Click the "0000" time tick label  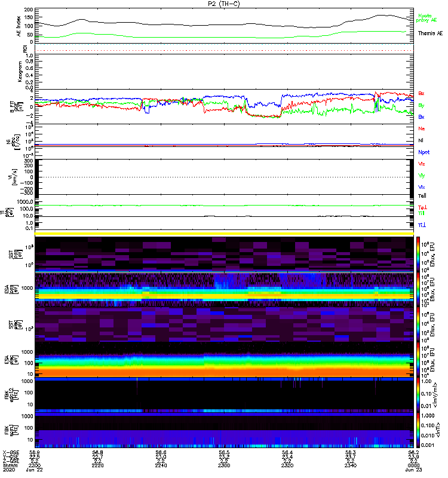[413, 465]
